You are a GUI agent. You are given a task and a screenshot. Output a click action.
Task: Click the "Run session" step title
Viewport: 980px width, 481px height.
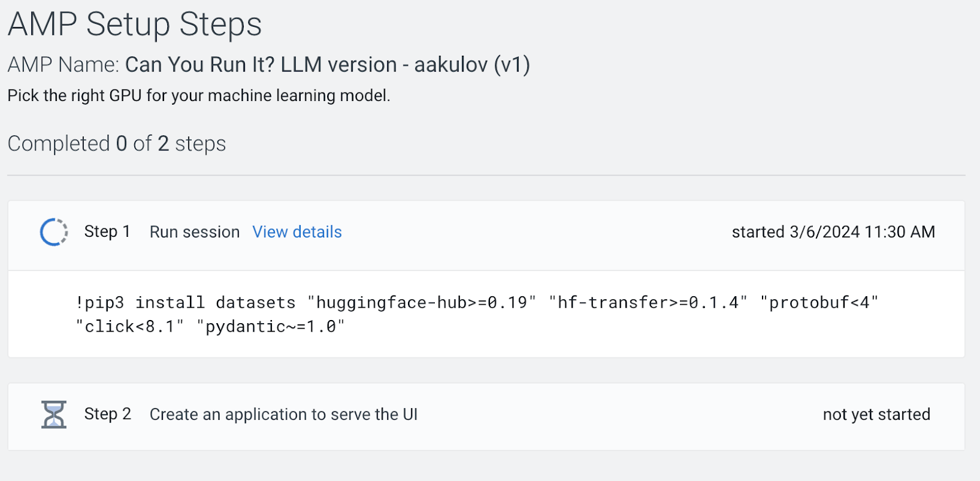(195, 232)
